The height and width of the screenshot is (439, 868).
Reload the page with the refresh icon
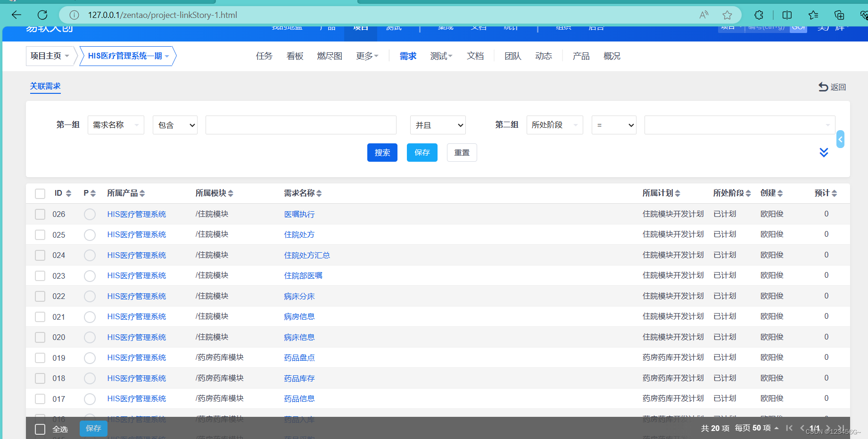(x=42, y=15)
